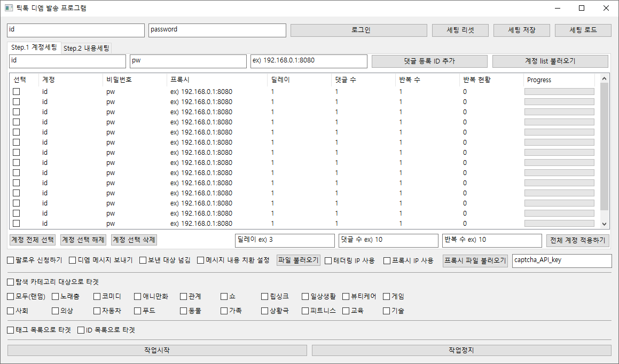The width and height of the screenshot is (619, 364).
Task: Click the table scrollbar down arrow
Action: click(604, 224)
